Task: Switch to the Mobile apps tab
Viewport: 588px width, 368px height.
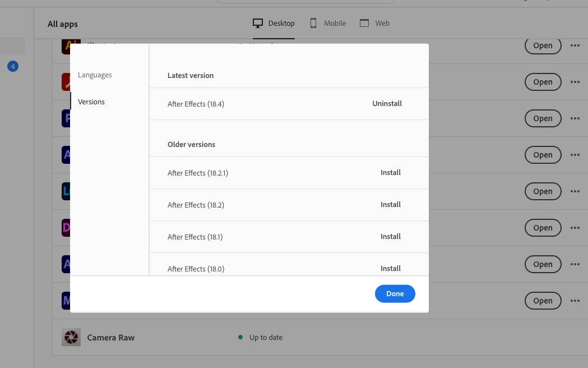Action: [328, 23]
